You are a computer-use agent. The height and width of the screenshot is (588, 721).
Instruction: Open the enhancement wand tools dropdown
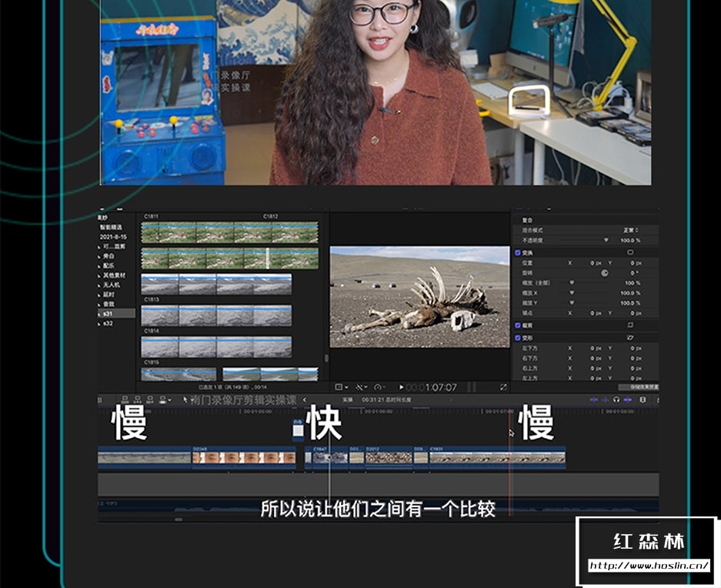click(x=362, y=387)
